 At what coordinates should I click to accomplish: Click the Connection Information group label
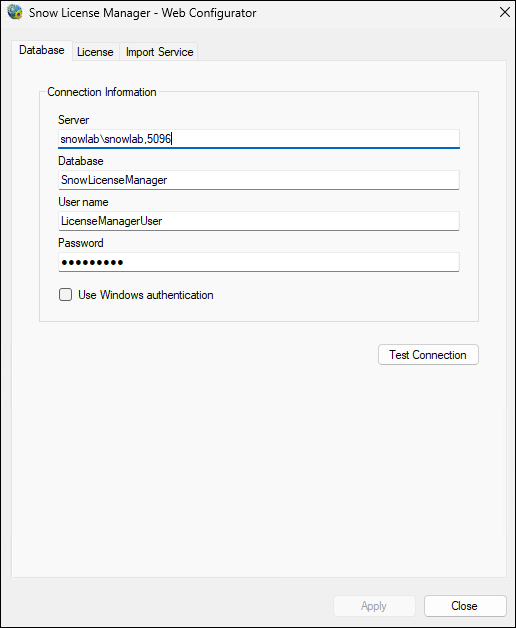(102, 92)
